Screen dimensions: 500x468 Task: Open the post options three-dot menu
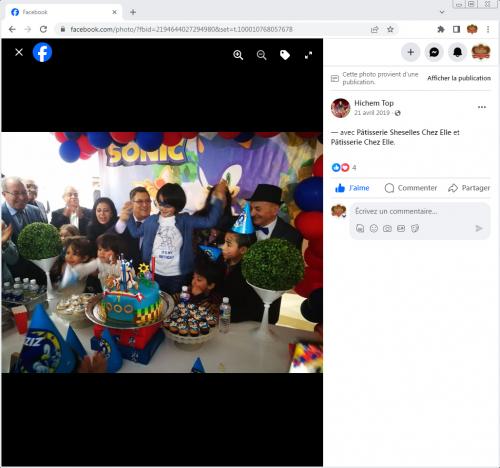(482, 107)
